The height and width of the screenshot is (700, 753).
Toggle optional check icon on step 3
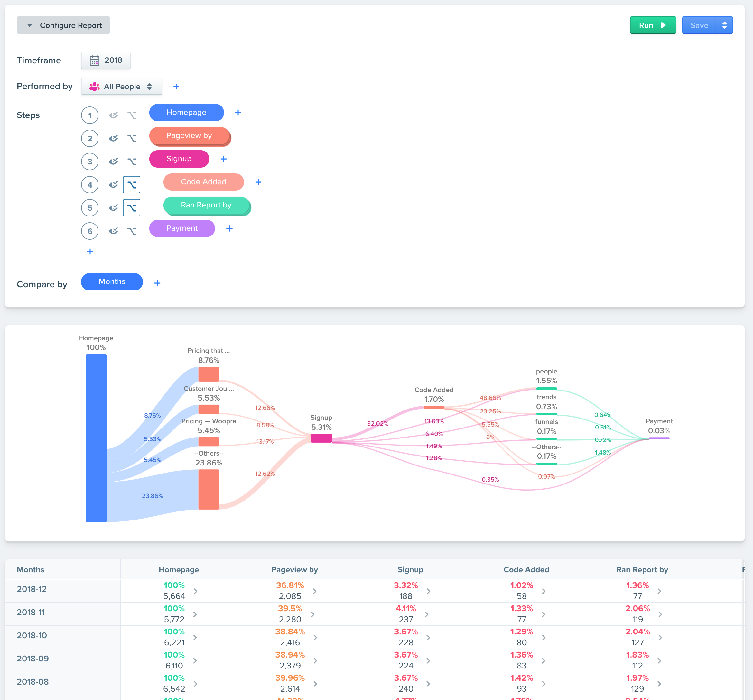[x=113, y=162]
